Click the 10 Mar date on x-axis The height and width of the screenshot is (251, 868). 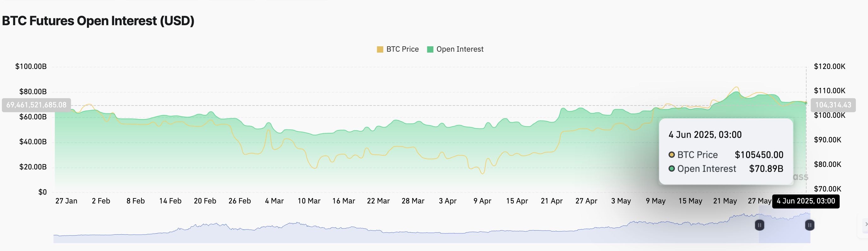tap(309, 201)
